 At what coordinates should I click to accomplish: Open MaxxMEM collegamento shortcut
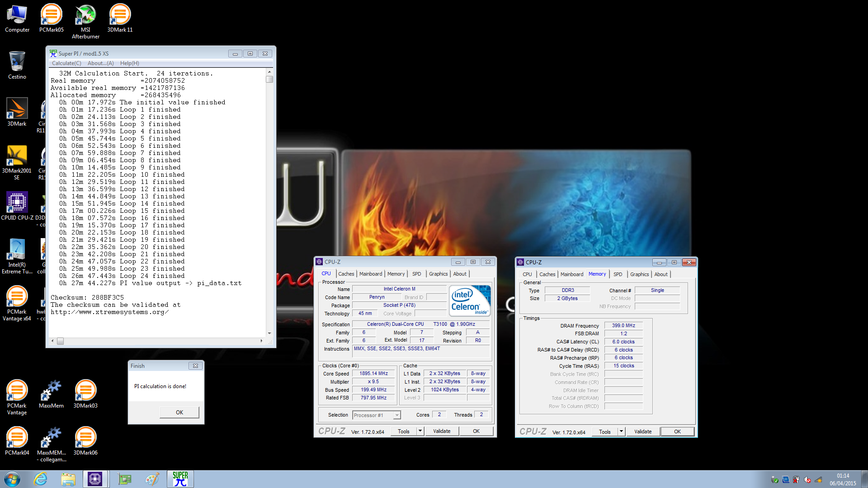[51, 445]
